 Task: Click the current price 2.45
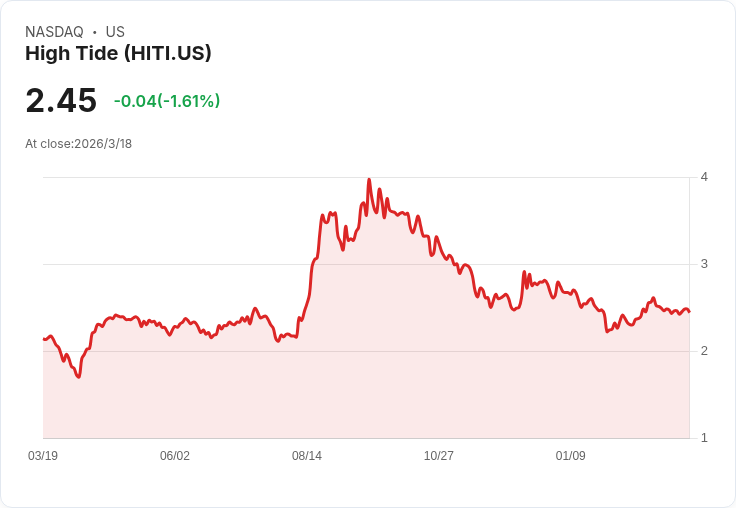61,100
